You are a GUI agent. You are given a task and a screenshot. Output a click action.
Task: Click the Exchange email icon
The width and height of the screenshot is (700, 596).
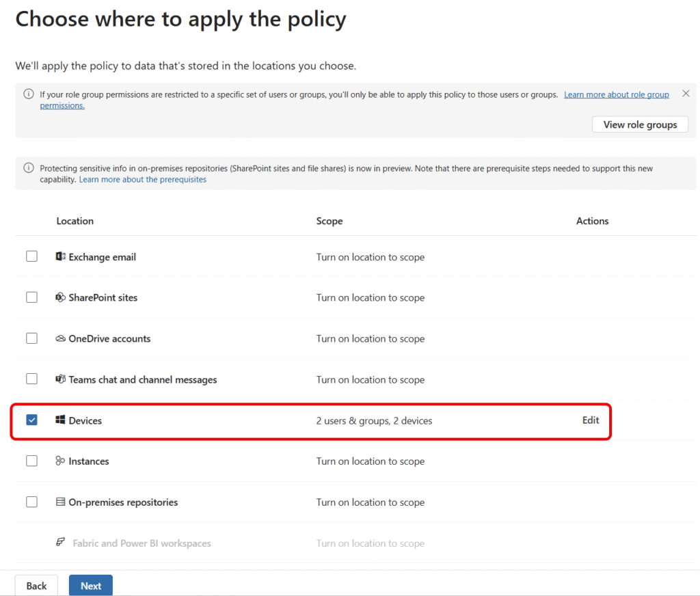click(60, 256)
